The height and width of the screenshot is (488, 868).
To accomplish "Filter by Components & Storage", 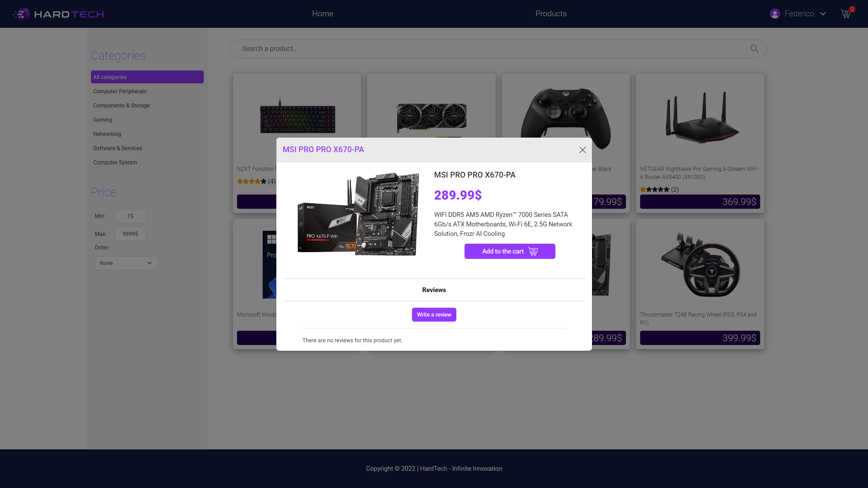I will 121,106.
